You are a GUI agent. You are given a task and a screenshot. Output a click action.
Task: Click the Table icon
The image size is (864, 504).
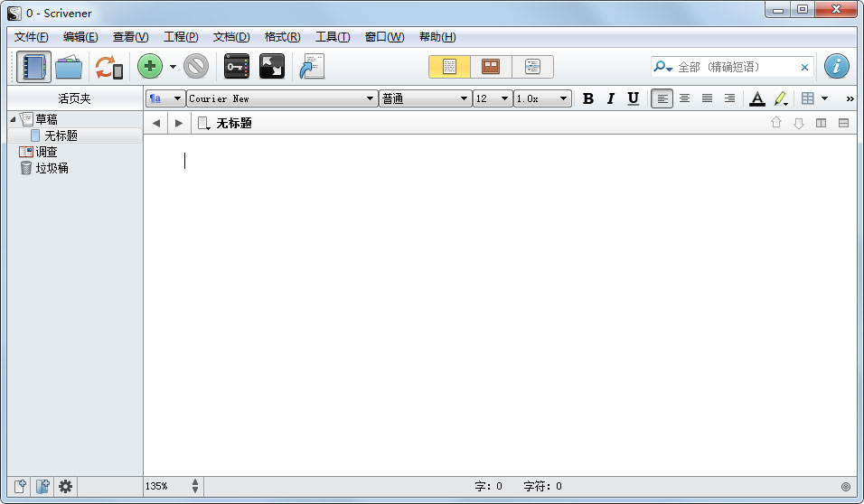pos(808,98)
